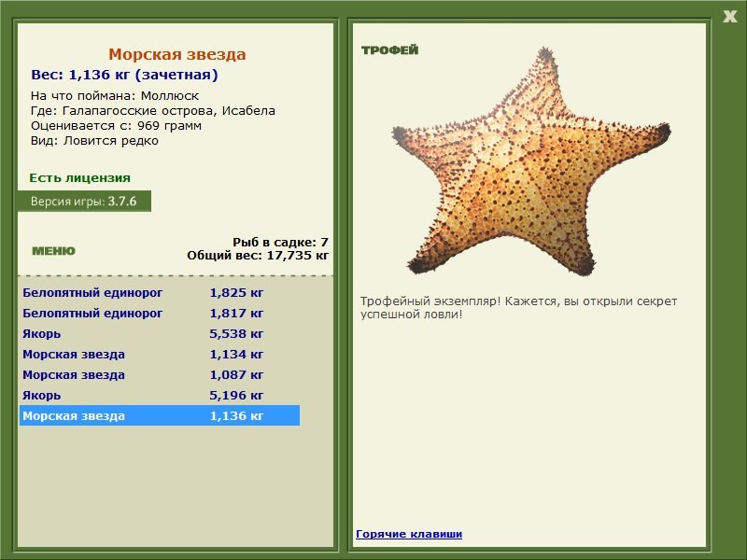This screenshot has height=560, width=747.
Task: Click the ТРОФЕЙ label
Action: [389, 50]
